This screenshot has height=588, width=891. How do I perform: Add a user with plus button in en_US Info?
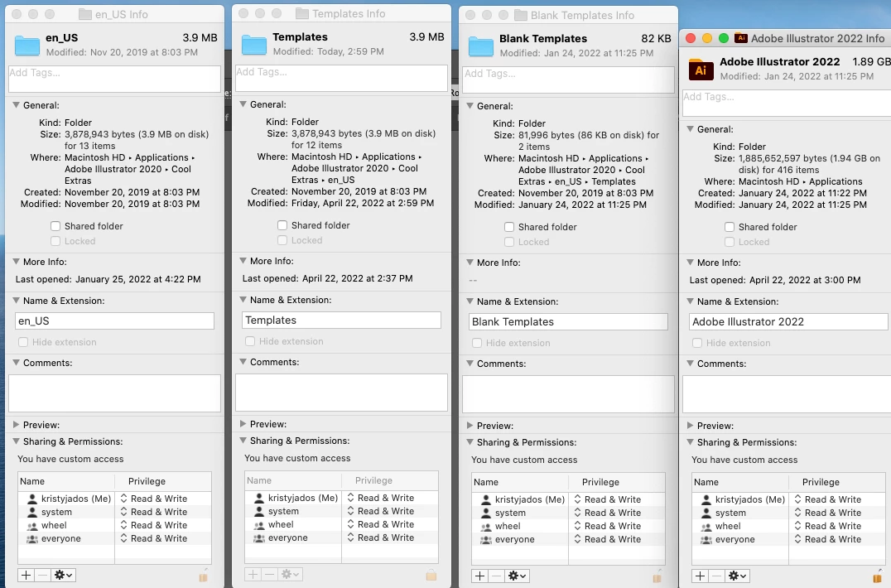coord(26,575)
